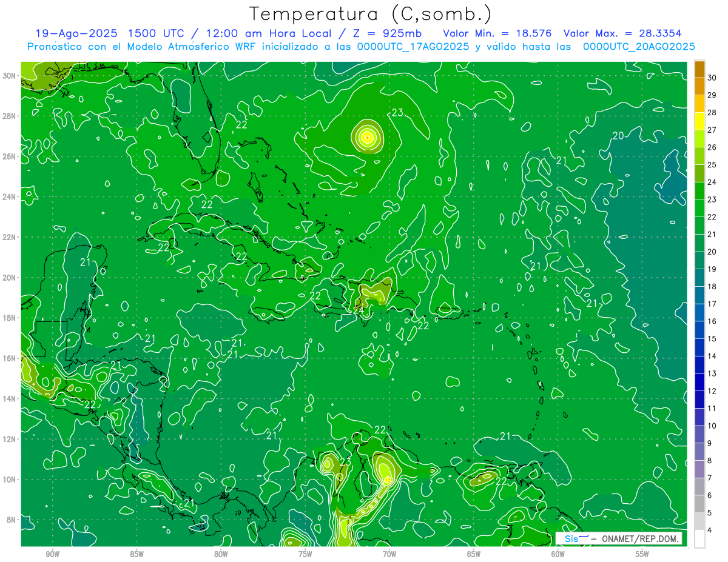Viewport: 728px width, 562px height.
Task: Click the number "10" on the colorbar
Action: click(x=712, y=426)
